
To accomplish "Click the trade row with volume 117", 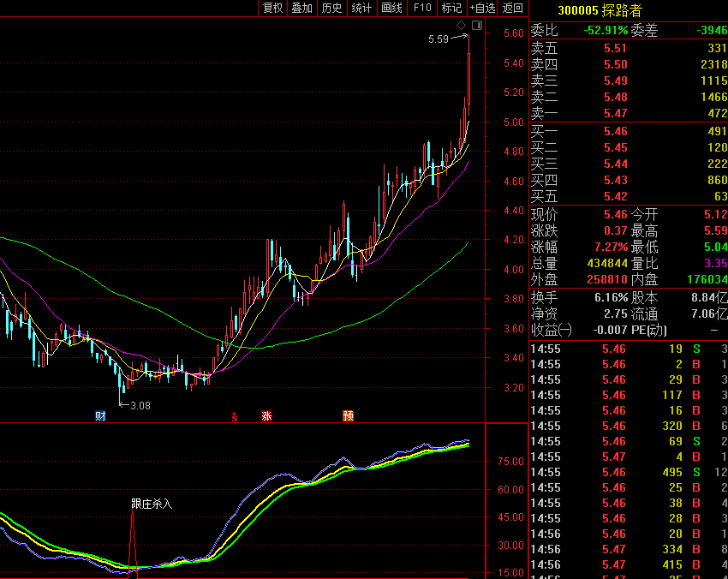I will (x=629, y=395).
